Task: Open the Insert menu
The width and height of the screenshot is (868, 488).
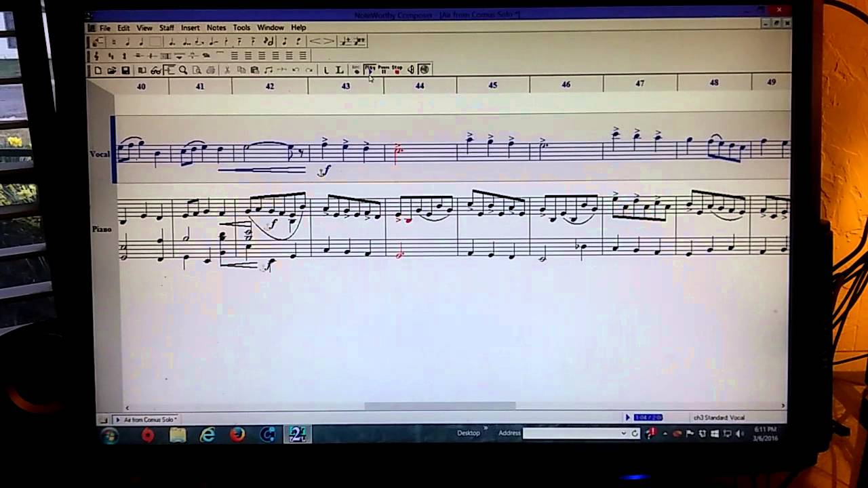Action: click(191, 28)
